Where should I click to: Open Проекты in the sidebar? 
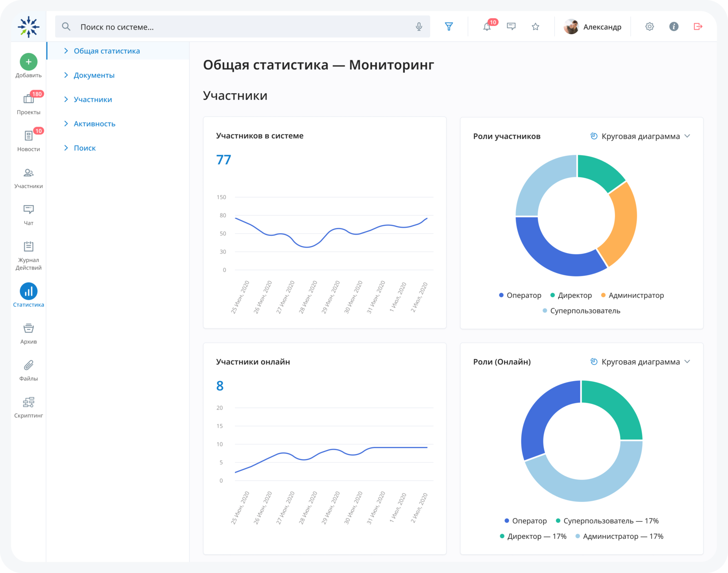click(29, 103)
